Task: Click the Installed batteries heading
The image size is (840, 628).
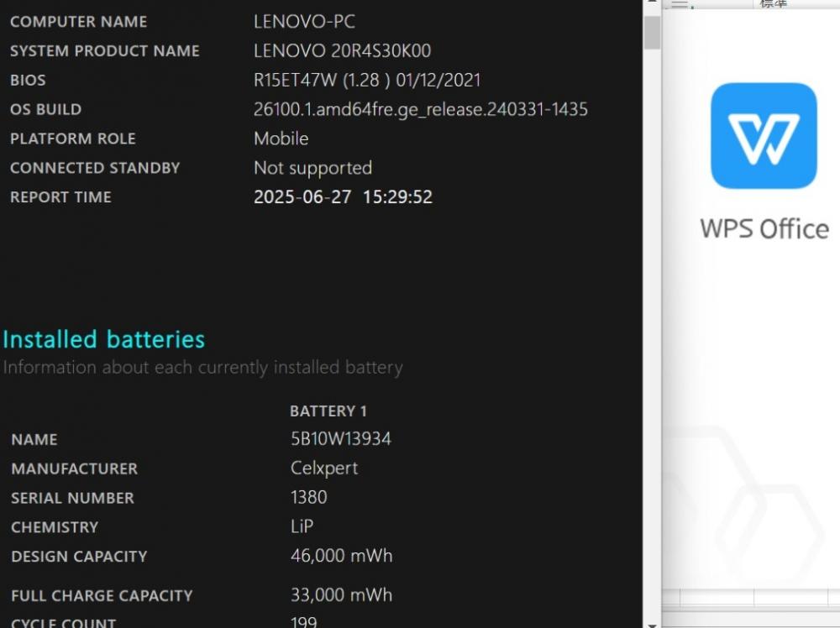Action: pos(104,339)
